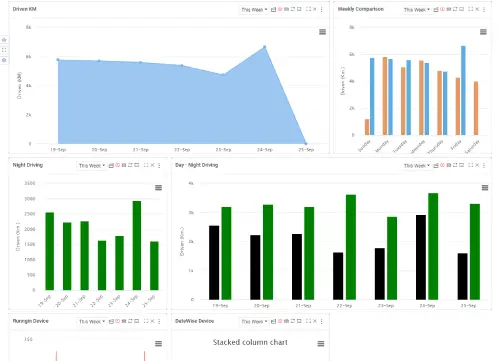Screen dimensions: 500x361
Task: Click the rectangle icon in Driven KM header
Action: [299, 9]
